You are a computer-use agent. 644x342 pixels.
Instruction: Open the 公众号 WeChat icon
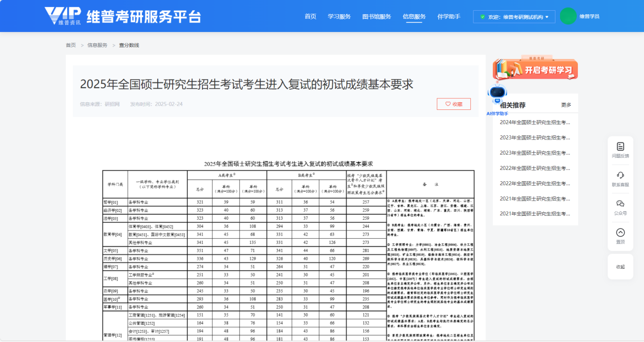click(x=620, y=204)
